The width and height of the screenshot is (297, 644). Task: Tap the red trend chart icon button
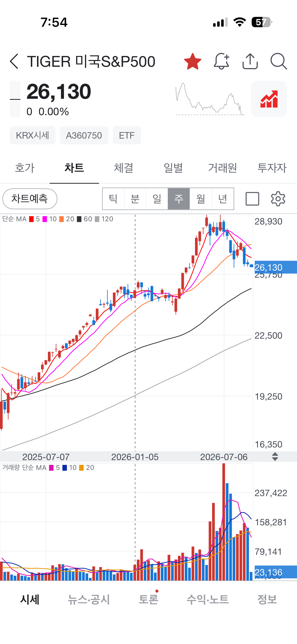click(x=269, y=99)
